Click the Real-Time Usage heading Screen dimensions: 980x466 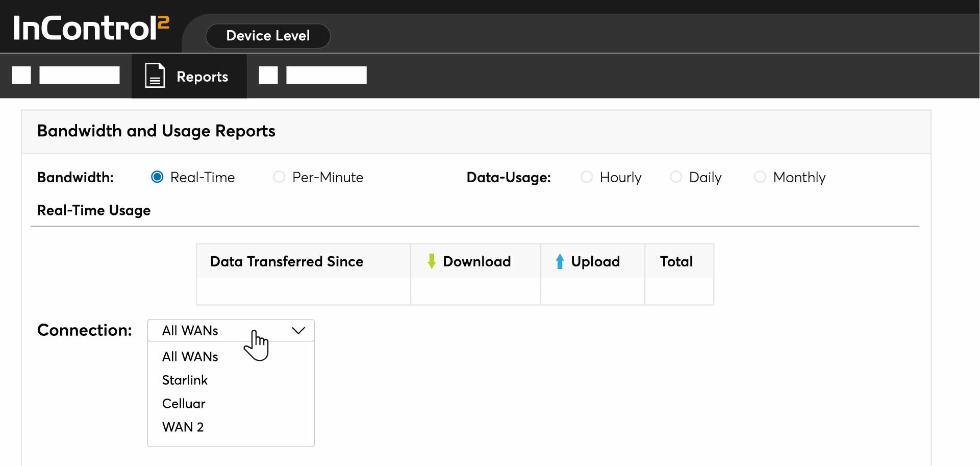coord(94,210)
